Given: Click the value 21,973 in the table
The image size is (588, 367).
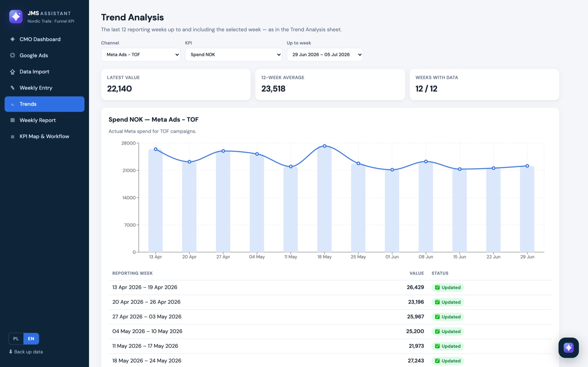Looking at the screenshot, I should [x=416, y=346].
